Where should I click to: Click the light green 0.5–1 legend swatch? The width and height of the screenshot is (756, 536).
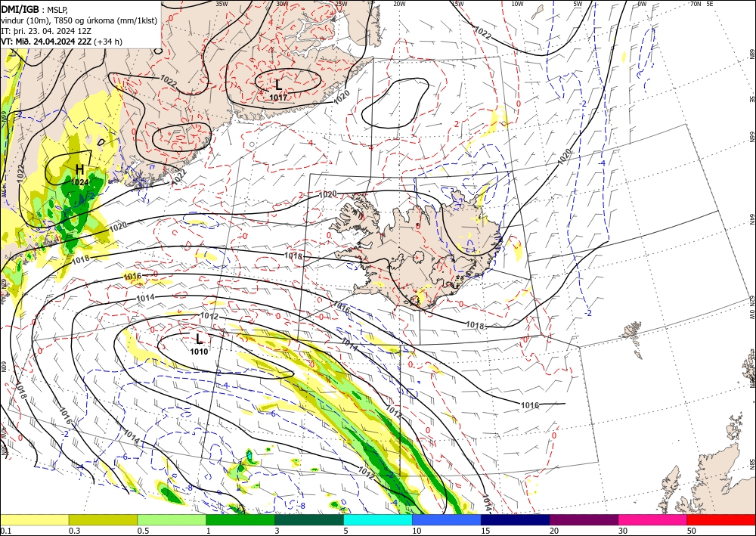click(x=172, y=519)
